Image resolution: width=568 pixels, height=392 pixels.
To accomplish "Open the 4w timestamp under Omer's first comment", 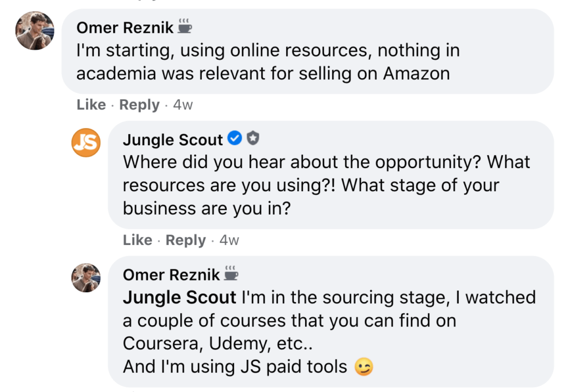I will click(183, 105).
